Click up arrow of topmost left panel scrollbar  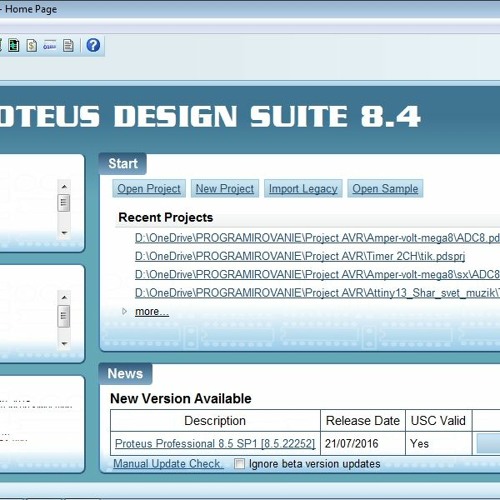pyautogui.click(x=64, y=187)
